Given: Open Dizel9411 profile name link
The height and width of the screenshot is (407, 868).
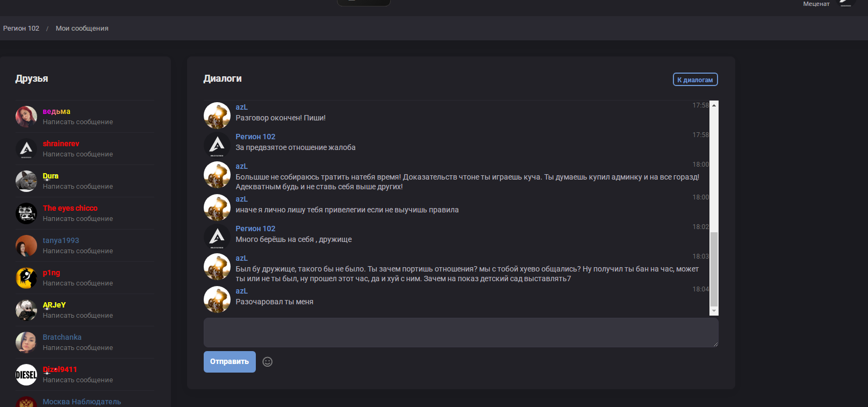Looking at the screenshot, I should pos(60,369).
